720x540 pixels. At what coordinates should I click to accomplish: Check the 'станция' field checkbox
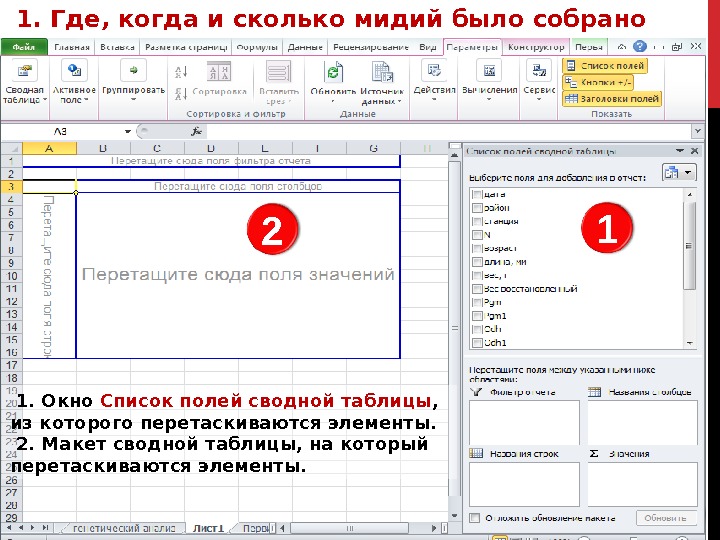[x=477, y=221]
